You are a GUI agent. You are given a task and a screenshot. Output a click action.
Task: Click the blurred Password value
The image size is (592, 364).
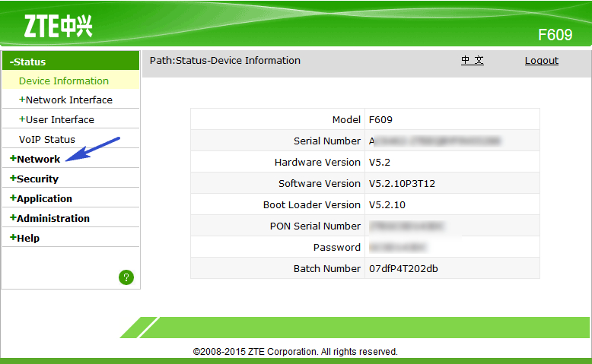[x=397, y=248]
